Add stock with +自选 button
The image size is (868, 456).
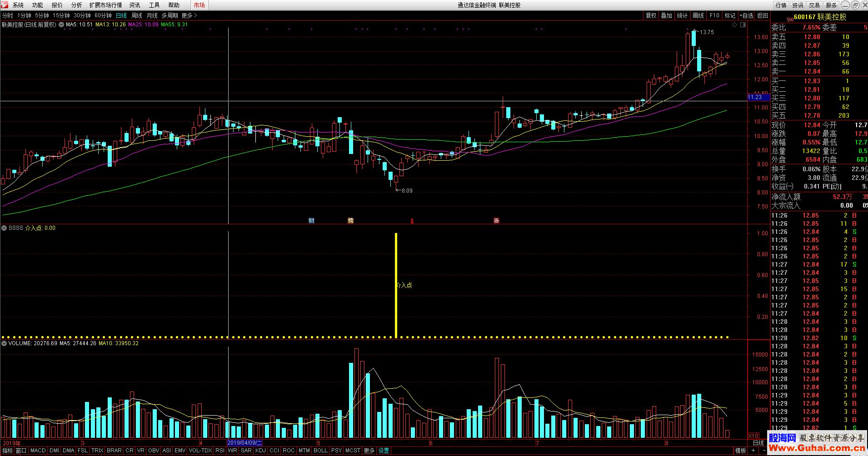pyautogui.click(x=746, y=15)
